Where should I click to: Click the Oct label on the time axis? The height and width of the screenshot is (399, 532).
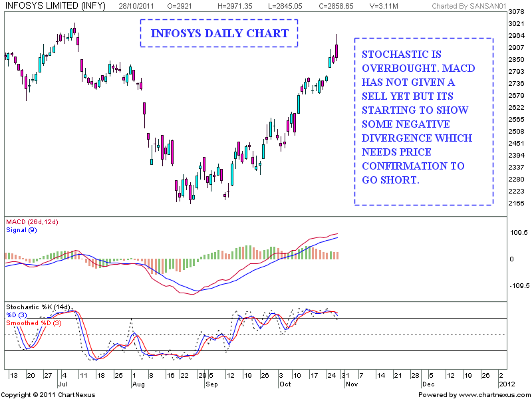(285, 384)
